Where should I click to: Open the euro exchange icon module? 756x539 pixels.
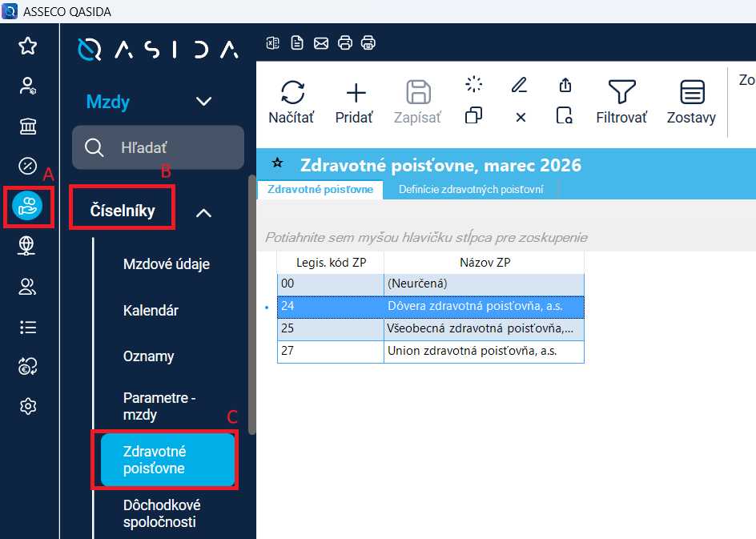tap(27, 366)
